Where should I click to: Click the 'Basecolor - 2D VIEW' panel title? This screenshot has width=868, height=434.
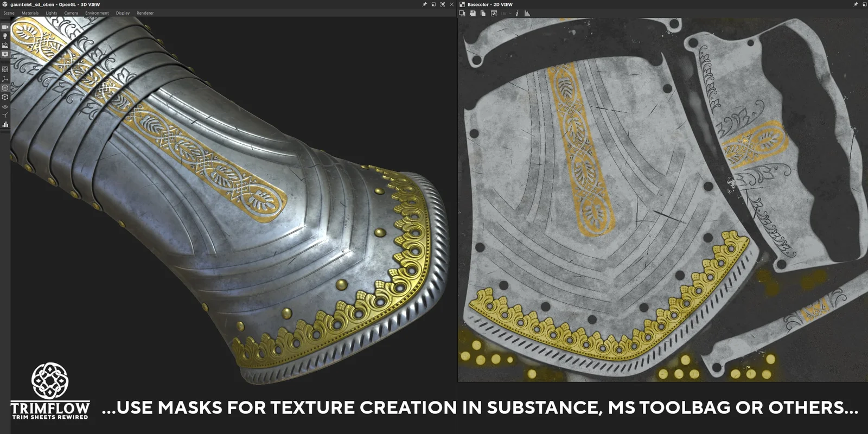pos(490,4)
